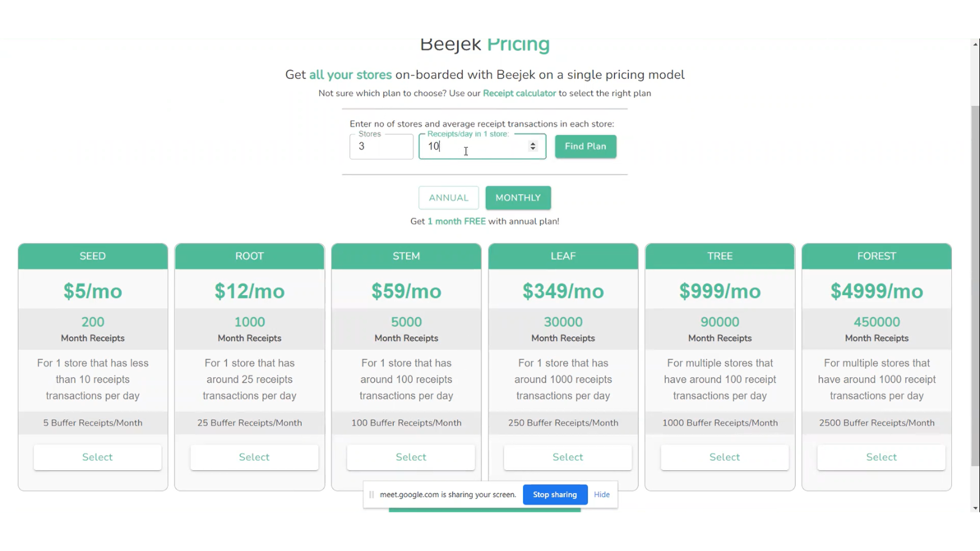The width and height of the screenshot is (980, 551).
Task: Click the 1 month FREE annual plan offer text
Action: point(456,221)
